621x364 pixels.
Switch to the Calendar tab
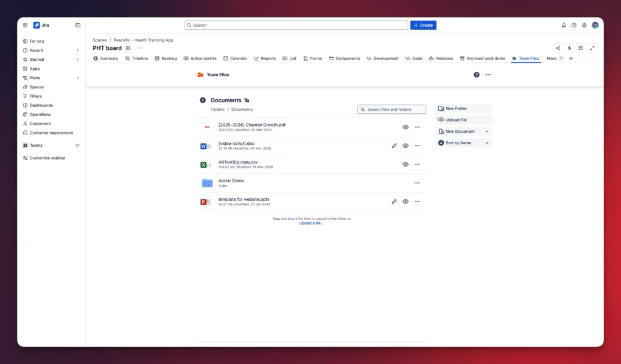pos(235,58)
